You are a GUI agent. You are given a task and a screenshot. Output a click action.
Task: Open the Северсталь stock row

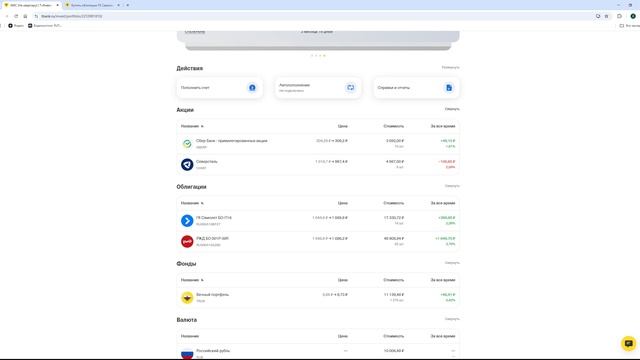[318, 164]
